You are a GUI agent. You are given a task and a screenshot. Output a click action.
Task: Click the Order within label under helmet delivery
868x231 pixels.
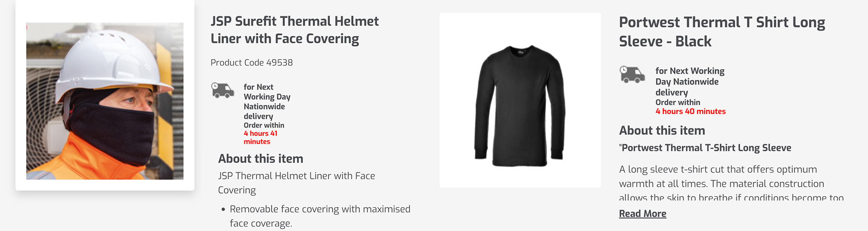pos(264,125)
